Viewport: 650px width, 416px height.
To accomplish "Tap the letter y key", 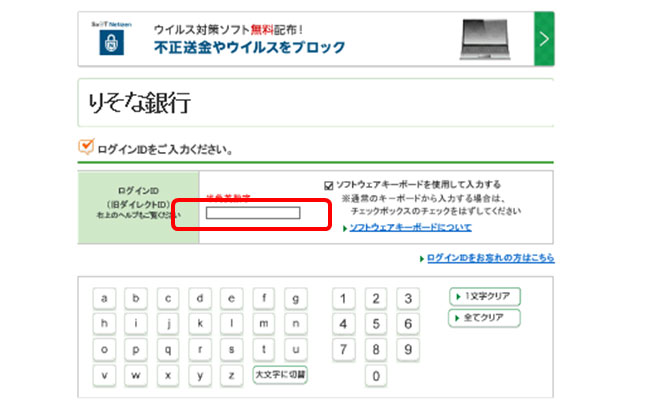I will click(x=200, y=375).
